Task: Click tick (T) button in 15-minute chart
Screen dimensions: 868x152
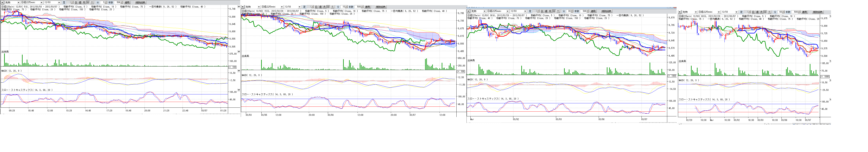Action: (333, 7)
